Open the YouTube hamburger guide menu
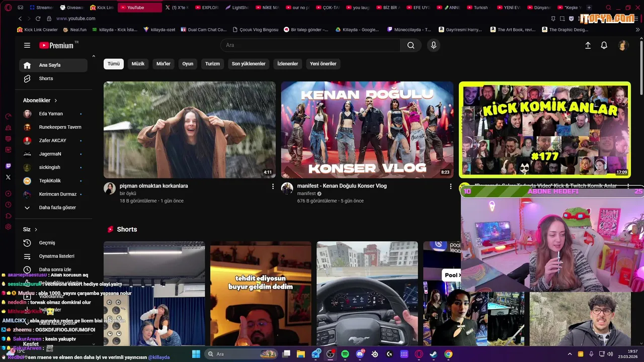Image resolution: width=644 pixels, height=362 pixels. coord(27,45)
